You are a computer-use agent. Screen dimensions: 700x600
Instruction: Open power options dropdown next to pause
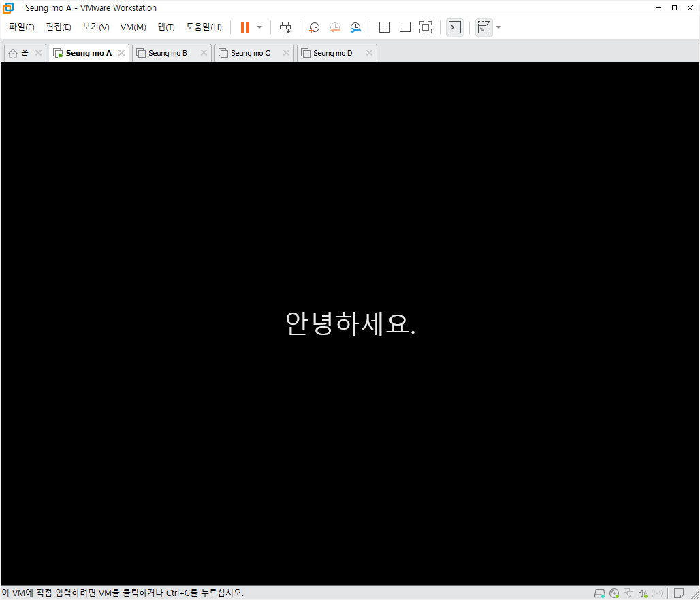pyautogui.click(x=259, y=27)
